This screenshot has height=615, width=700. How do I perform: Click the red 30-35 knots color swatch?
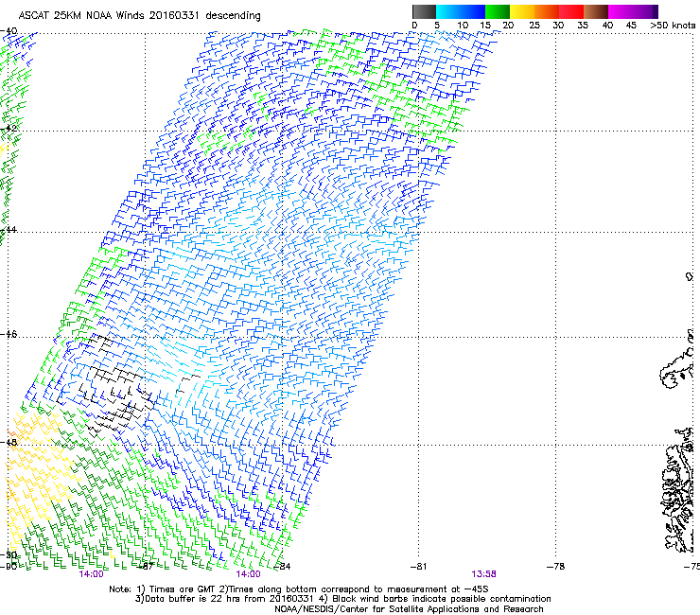pyautogui.click(x=571, y=11)
